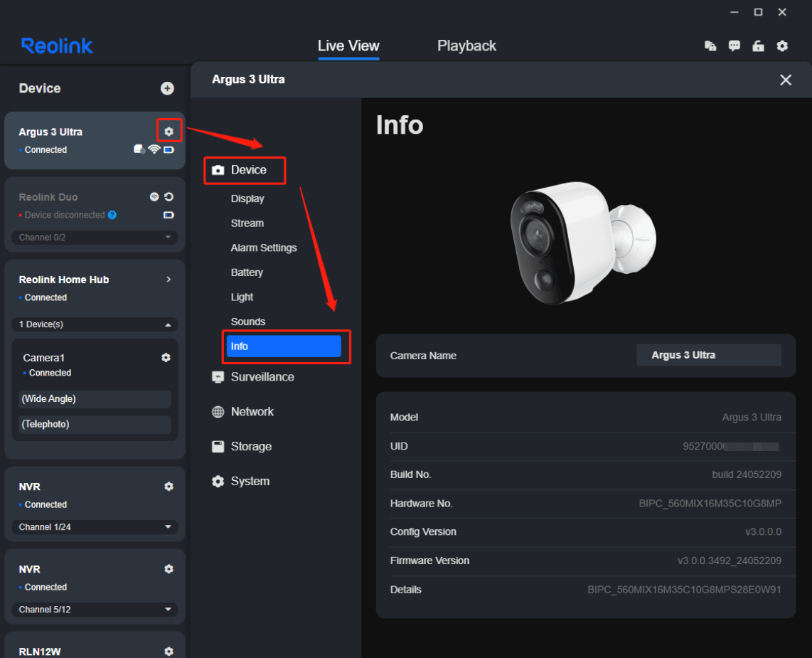Open RLN12W settings gear
The image size is (812, 658).
pyautogui.click(x=169, y=652)
